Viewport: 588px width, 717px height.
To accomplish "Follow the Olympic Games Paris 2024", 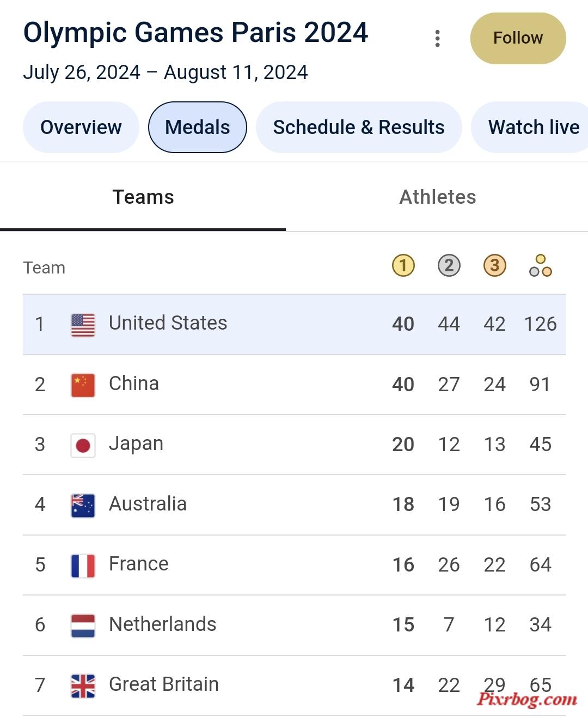I will click(518, 38).
